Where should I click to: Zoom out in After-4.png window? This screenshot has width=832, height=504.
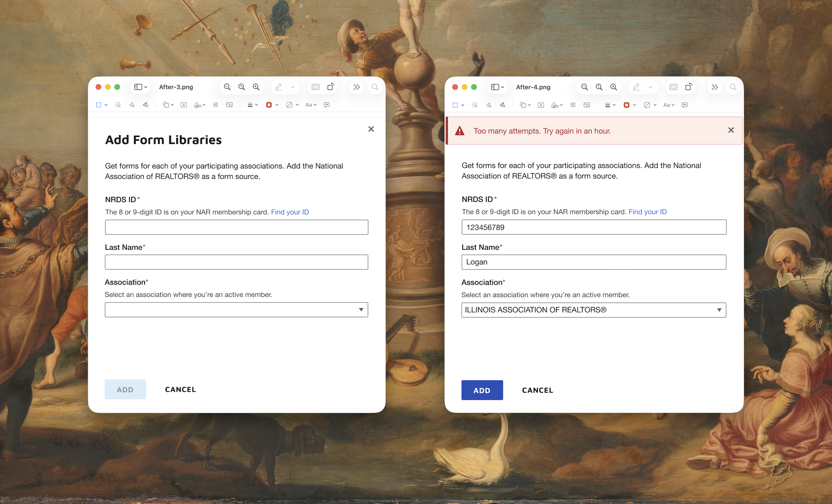(585, 87)
